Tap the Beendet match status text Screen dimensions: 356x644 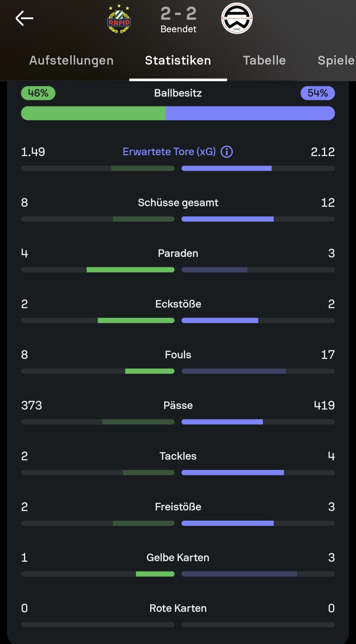[178, 29]
